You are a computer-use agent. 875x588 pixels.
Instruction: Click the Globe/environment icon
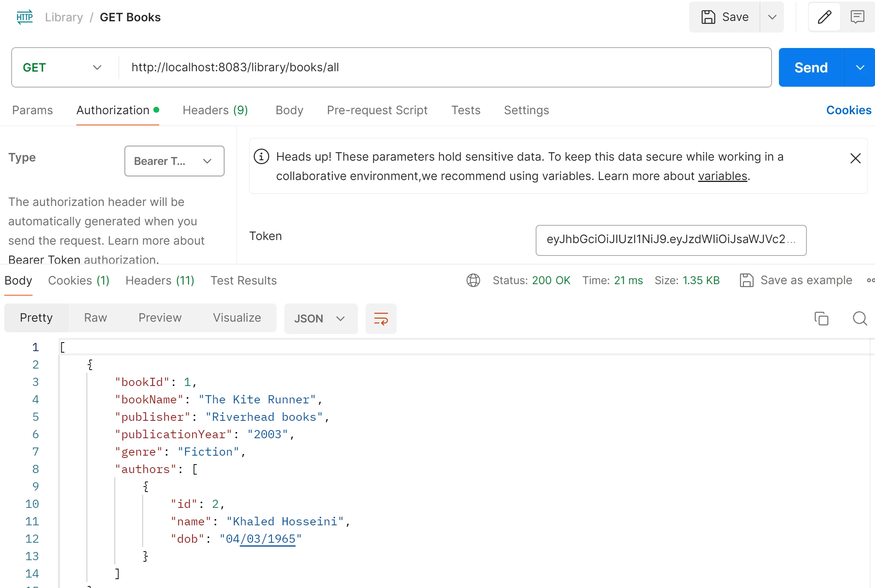473,280
